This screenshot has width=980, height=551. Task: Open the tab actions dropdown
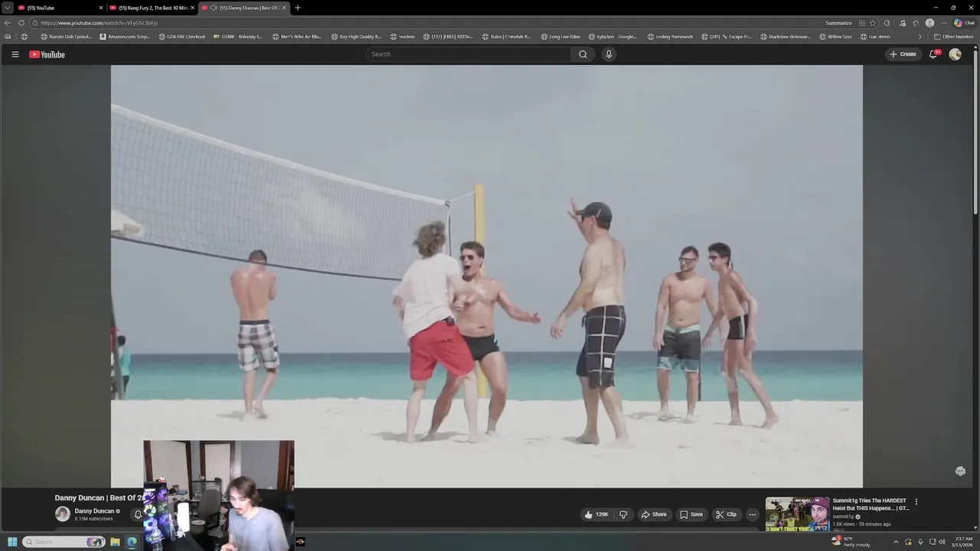click(x=7, y=8)
